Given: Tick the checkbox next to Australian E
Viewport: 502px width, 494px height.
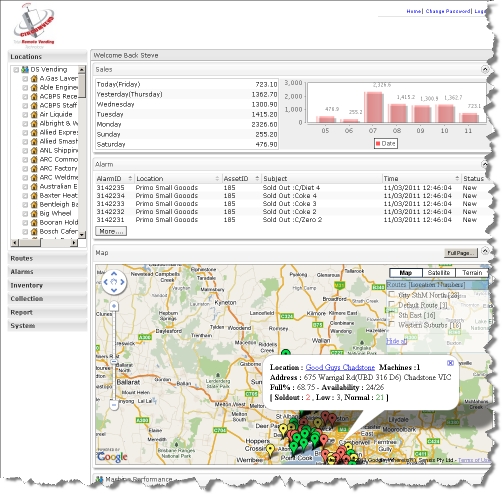Looking at the screenshot, I should 25,187.
